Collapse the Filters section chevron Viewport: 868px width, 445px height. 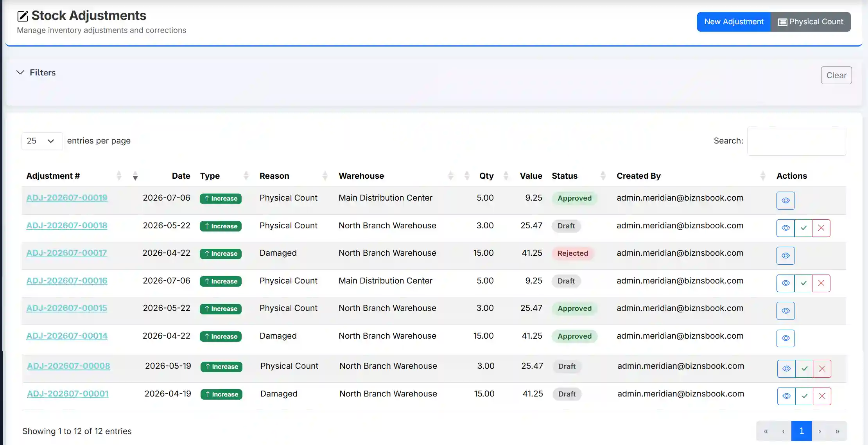point(20,72)
